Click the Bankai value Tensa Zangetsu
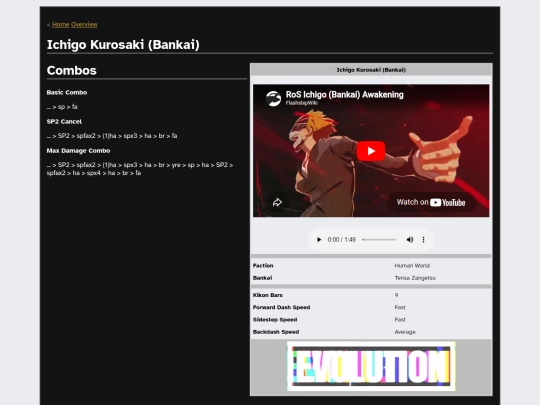 [x=415, y=278]
